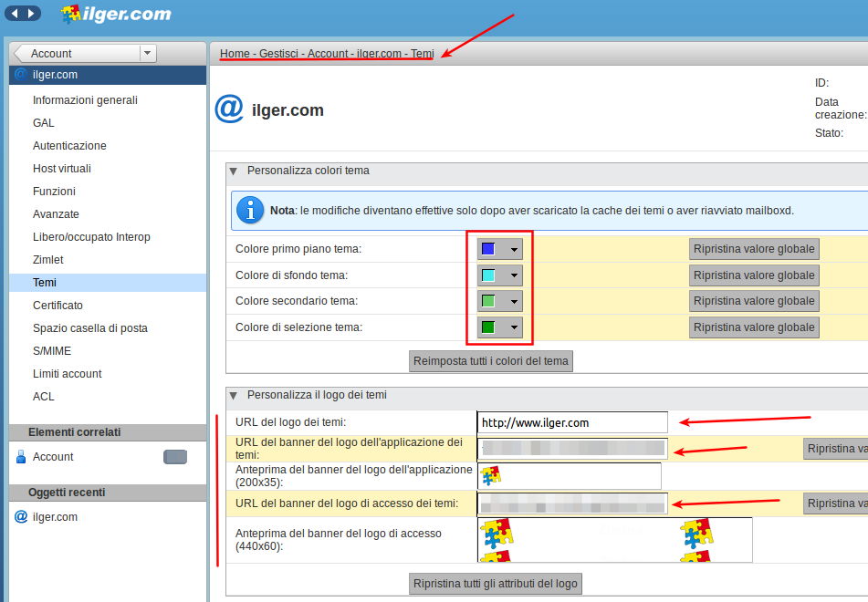Open the GAL section
Image resolution: width=868 pixels, height=602 pixels.
point(43,123)
